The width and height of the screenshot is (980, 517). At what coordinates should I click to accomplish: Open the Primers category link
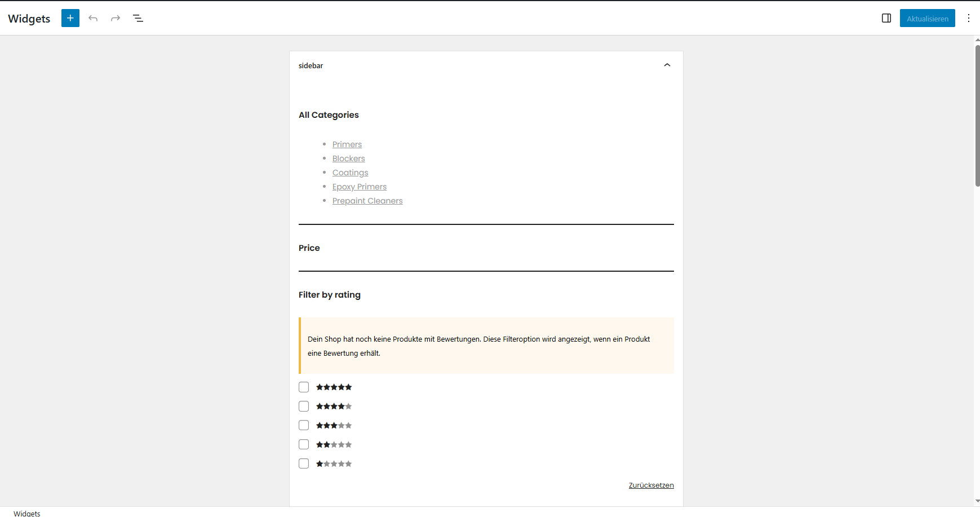click(x=347, y=144)
